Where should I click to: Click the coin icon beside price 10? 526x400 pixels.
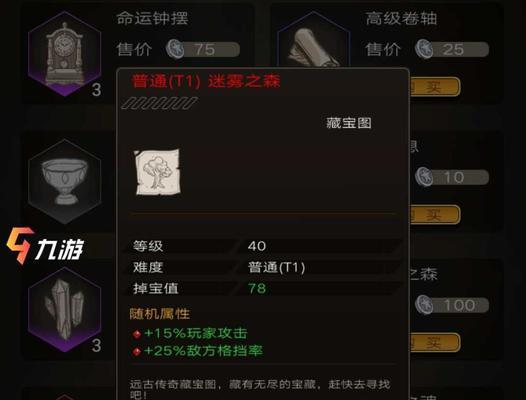click(424, 177)
